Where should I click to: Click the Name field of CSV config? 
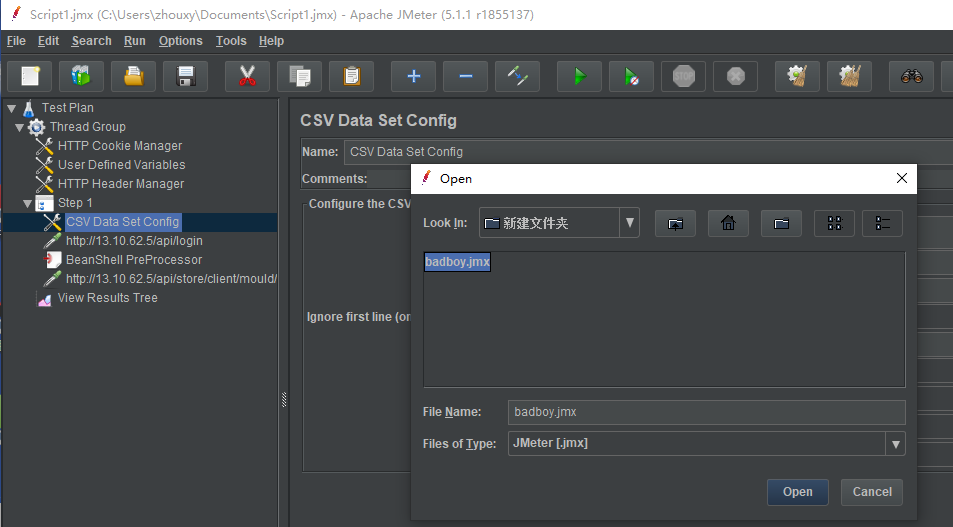[648, 152]
